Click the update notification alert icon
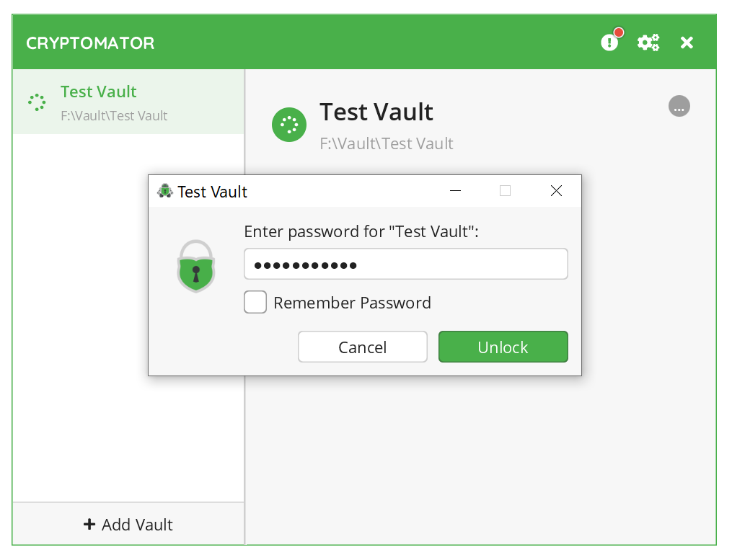 [x=610, y=43]
